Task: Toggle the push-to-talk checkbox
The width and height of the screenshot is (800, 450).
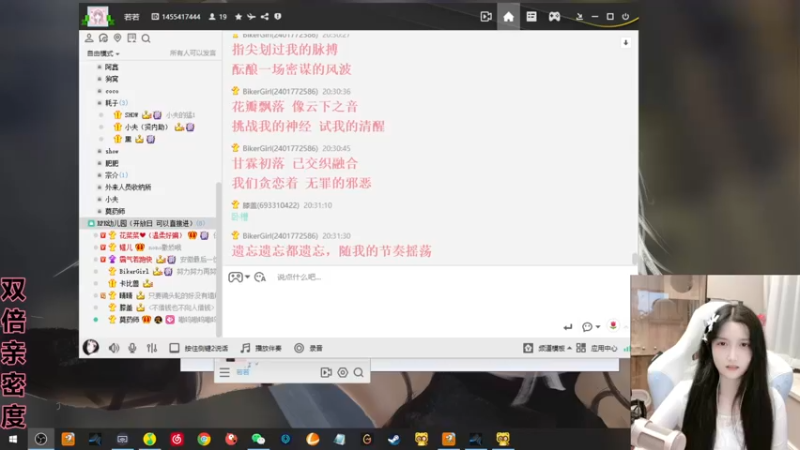Action: pos(174,348)
